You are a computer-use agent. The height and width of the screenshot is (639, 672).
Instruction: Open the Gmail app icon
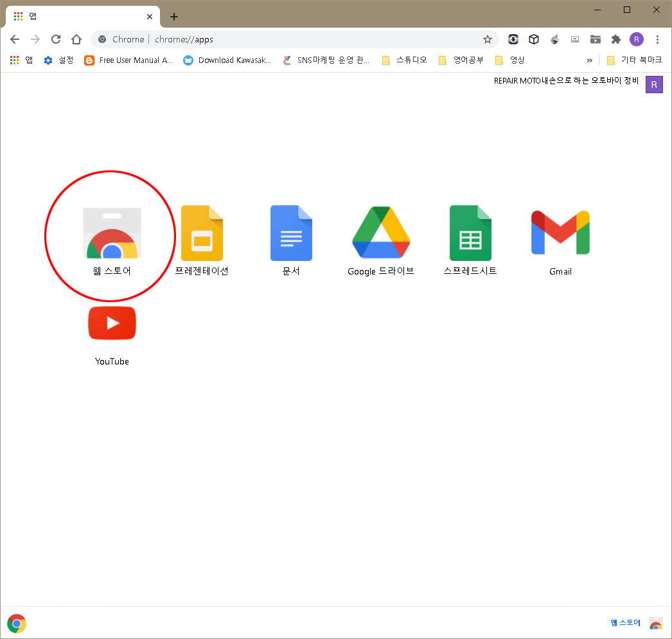[560, 233]
